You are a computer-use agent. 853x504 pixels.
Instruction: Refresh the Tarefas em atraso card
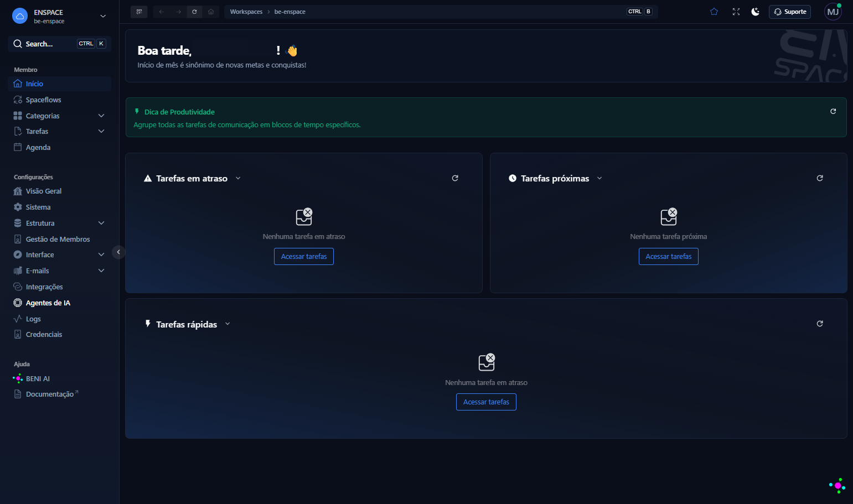(x=455, y=178)
